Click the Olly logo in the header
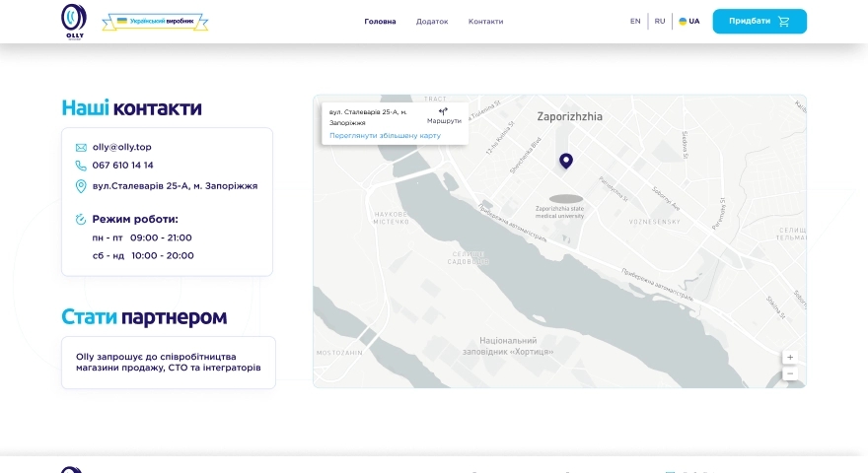868x473 pixels. [x=74, y=21]
